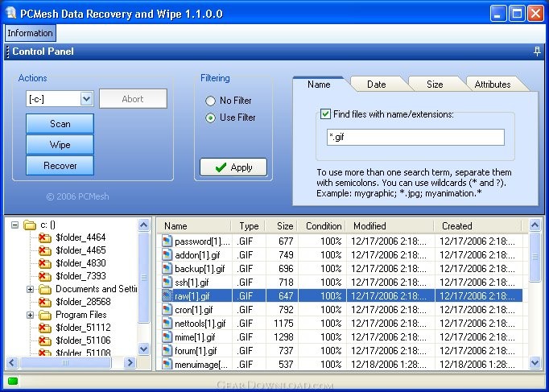This screenshot has height=392, width=549.
Task: Click the deleted folder icon for $folder_4464
Action: coord(44,237)
